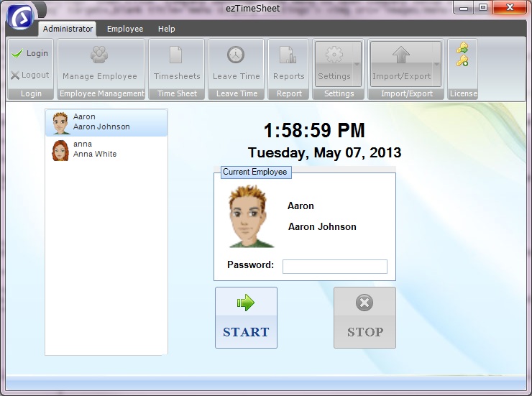Open the Timesheets ribbon button
532x396 pixels.
(x=177, y=63)
